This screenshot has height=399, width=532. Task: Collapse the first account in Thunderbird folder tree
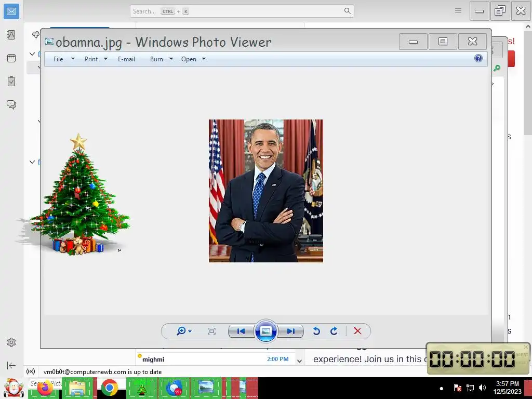pyautogui.click(x=32, y=54)
